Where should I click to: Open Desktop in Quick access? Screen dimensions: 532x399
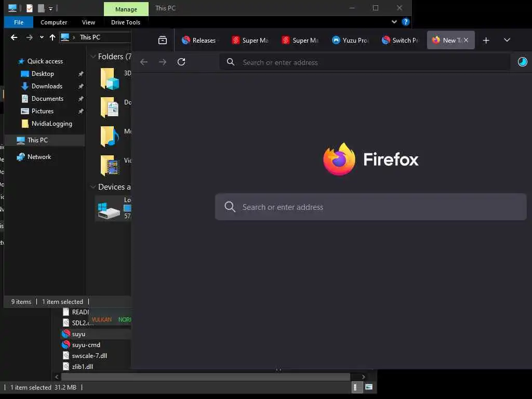tap(43, 74)
